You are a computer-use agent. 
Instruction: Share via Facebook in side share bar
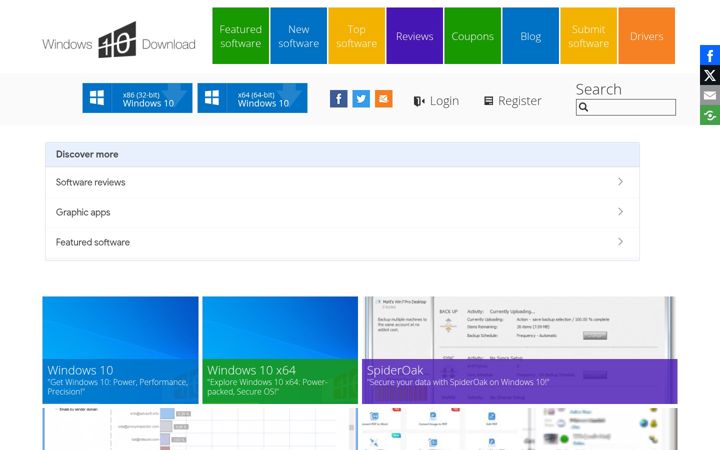(x=710, y=56)
